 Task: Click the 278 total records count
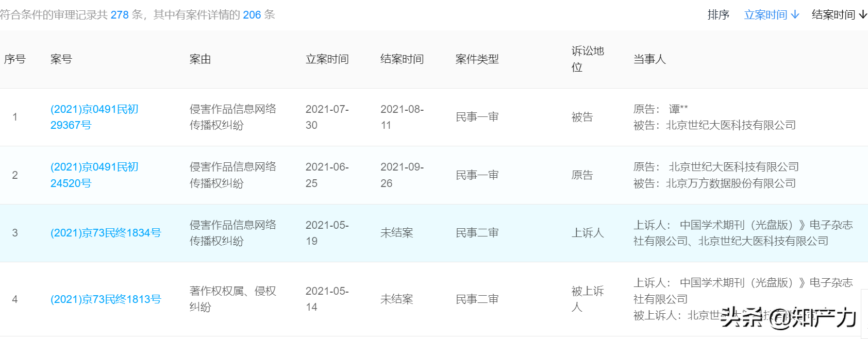pyautogui.click(x=120, y=15)
